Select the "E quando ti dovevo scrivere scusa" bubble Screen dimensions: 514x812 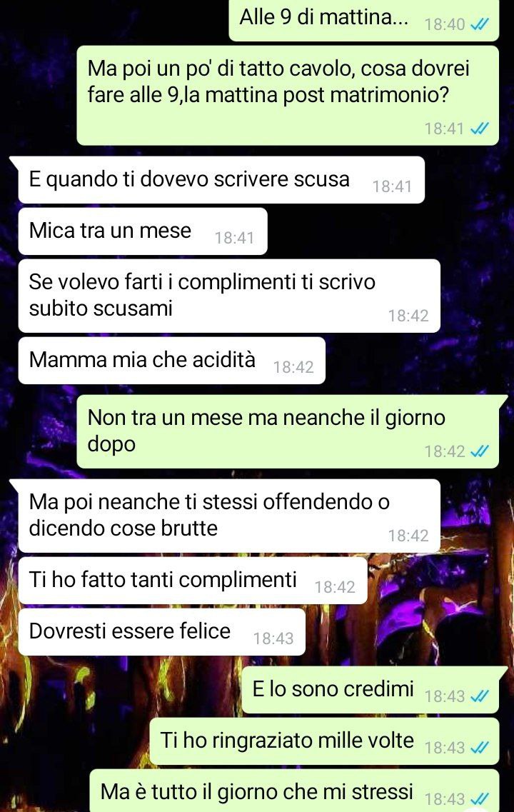coord(221,180)
